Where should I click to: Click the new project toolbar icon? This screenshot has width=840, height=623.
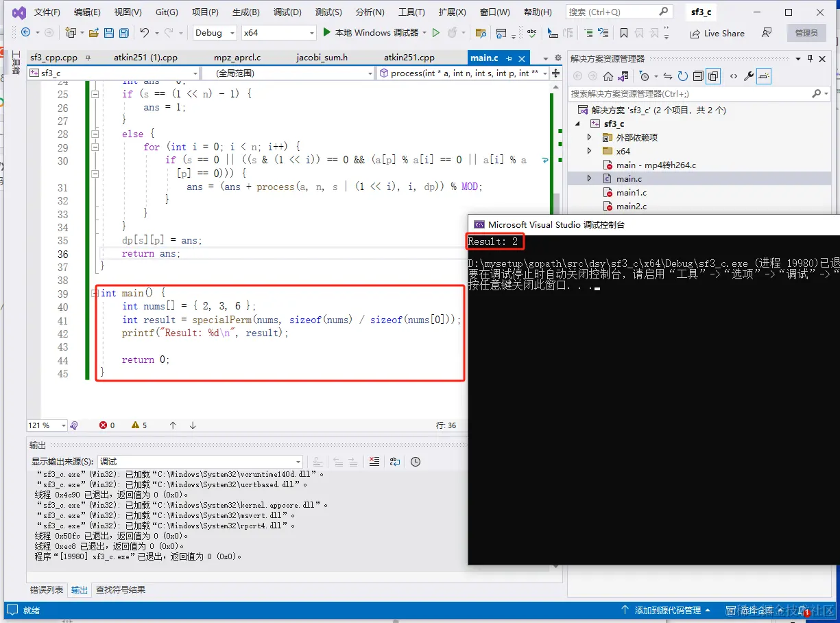coord(70,32)
